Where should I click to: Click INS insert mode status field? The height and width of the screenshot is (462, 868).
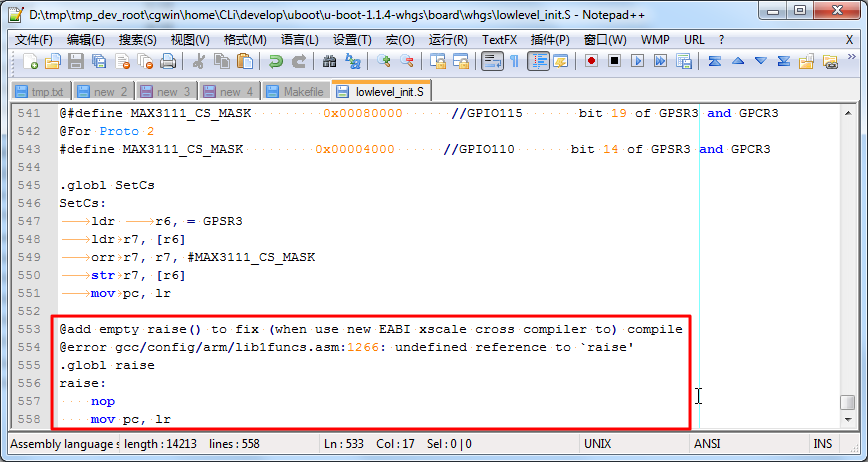pyautogui.click(x=823, y=444)
